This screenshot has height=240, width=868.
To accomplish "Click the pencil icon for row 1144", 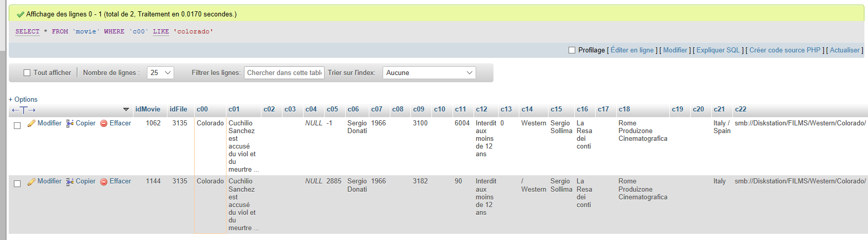I will pyautogui.click(x=31, y=181).
